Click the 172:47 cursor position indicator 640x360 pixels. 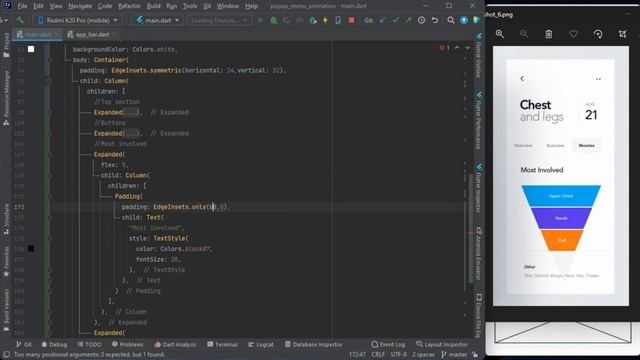(x=358, y=355)
